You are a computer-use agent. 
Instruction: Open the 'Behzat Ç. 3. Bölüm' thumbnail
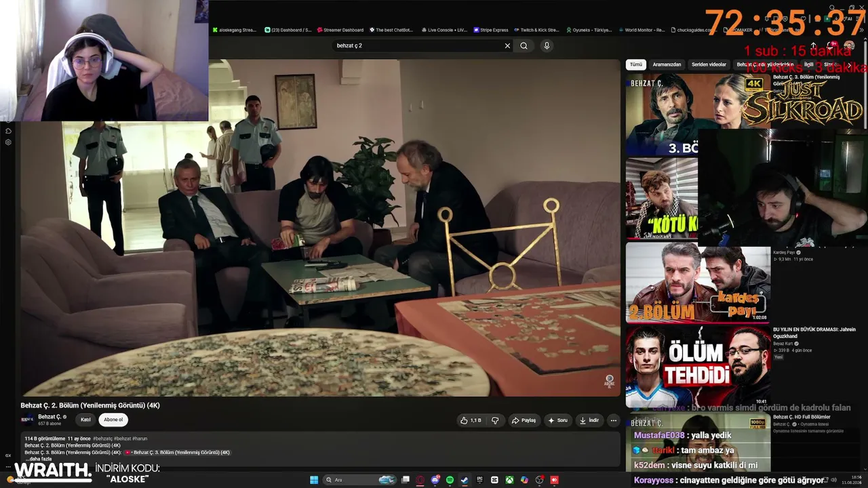tap(685, 114)
